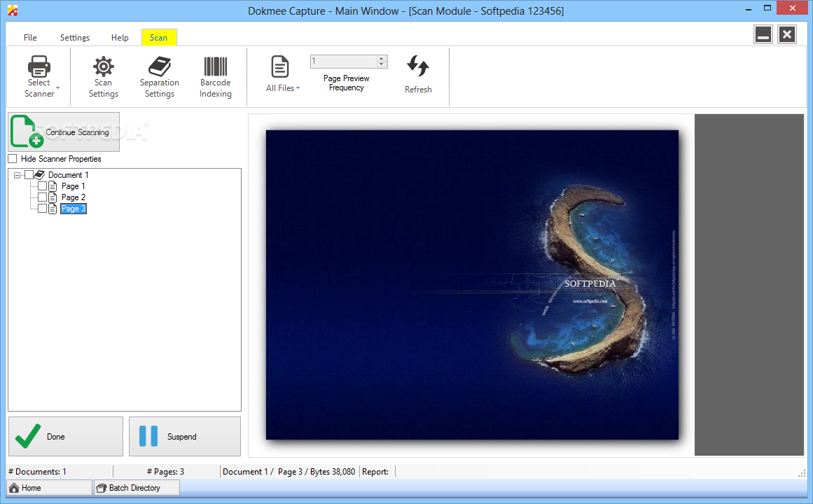Open the Select Scanner dropdown arrow
The width and height of the screenshot is (813, 504).
[57, 88]
